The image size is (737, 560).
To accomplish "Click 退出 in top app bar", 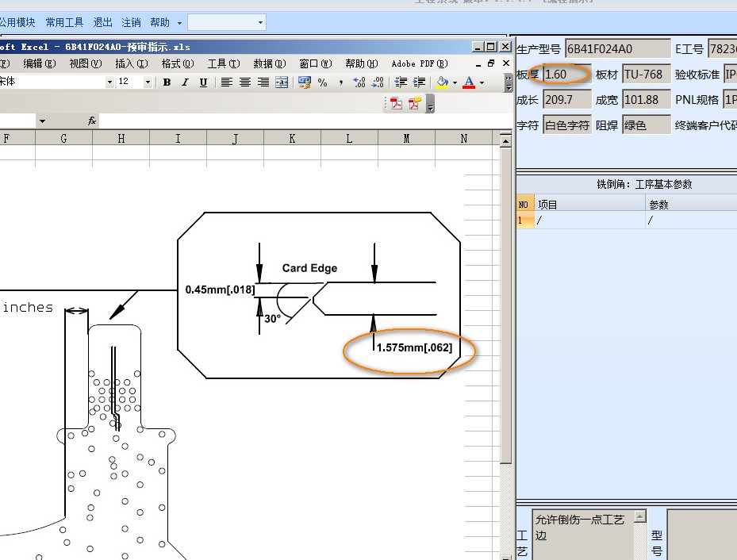I will point(102,22).
